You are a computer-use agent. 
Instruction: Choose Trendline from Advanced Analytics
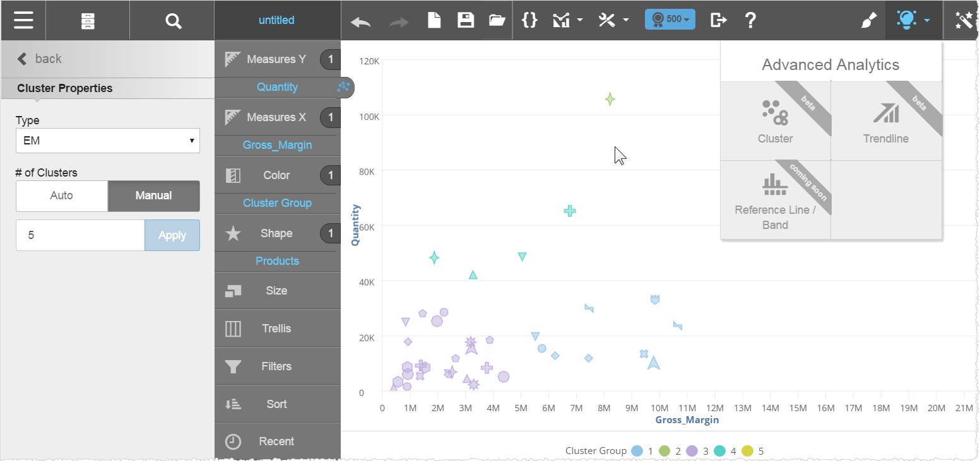point(886,121)
